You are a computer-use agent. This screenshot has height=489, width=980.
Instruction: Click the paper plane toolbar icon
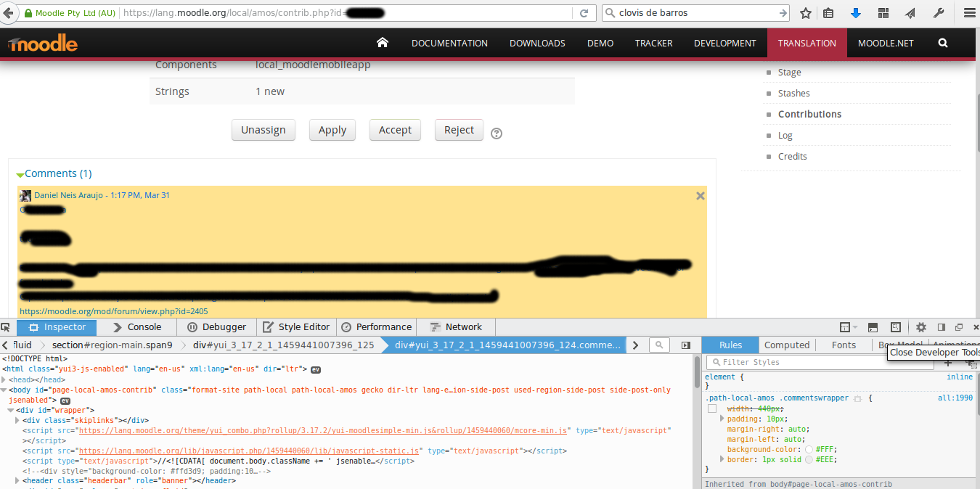point(910,13)
